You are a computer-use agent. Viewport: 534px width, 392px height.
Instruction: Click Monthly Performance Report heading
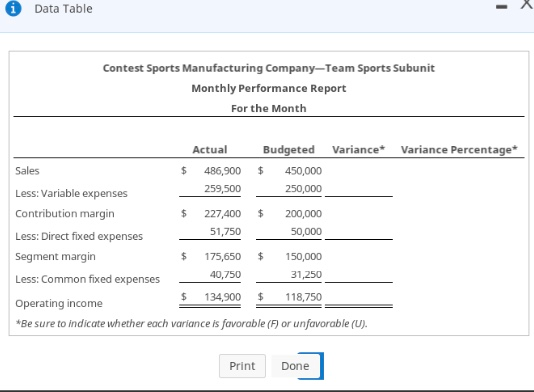(269, 88)
